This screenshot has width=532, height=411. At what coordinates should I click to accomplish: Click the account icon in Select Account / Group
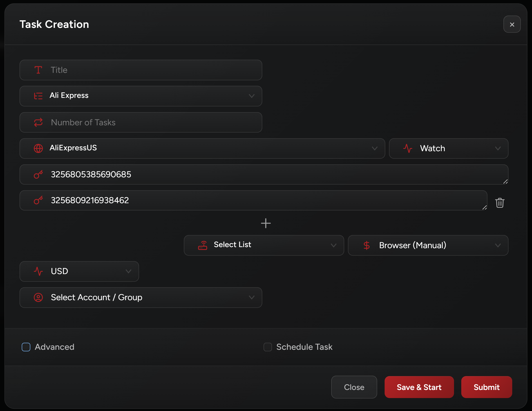[x=38, y=297]
